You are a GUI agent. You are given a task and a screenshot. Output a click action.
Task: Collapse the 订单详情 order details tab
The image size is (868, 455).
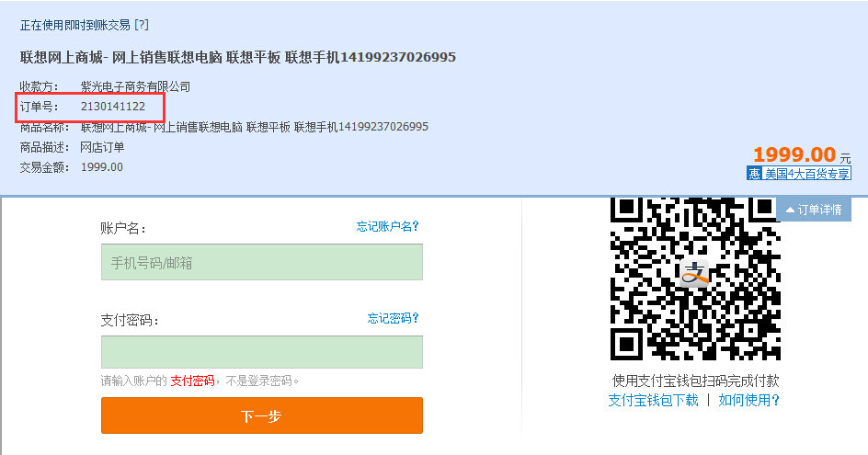(814, 210)
